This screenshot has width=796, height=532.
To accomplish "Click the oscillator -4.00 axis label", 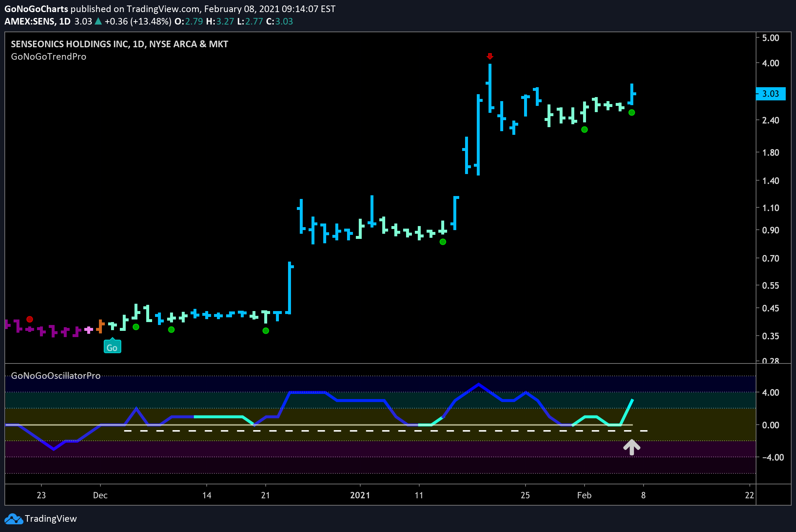I will click(773, 457).
